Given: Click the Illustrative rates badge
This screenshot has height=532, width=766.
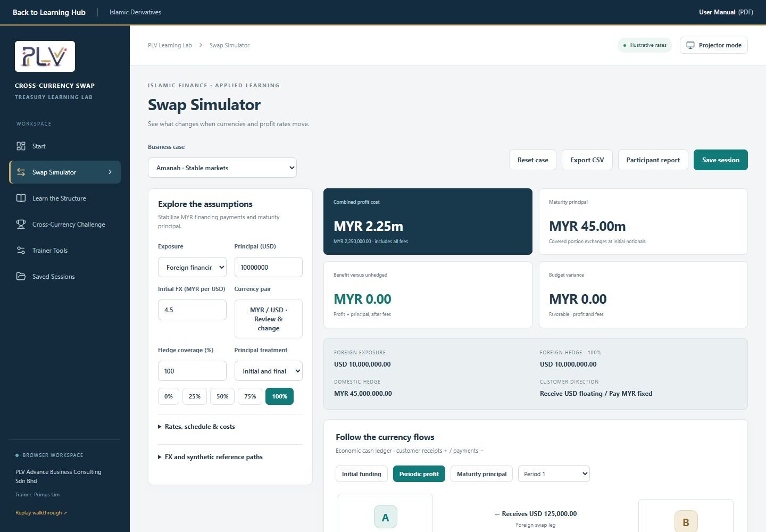Looking at the screenshot, I should tap(645, 45).
